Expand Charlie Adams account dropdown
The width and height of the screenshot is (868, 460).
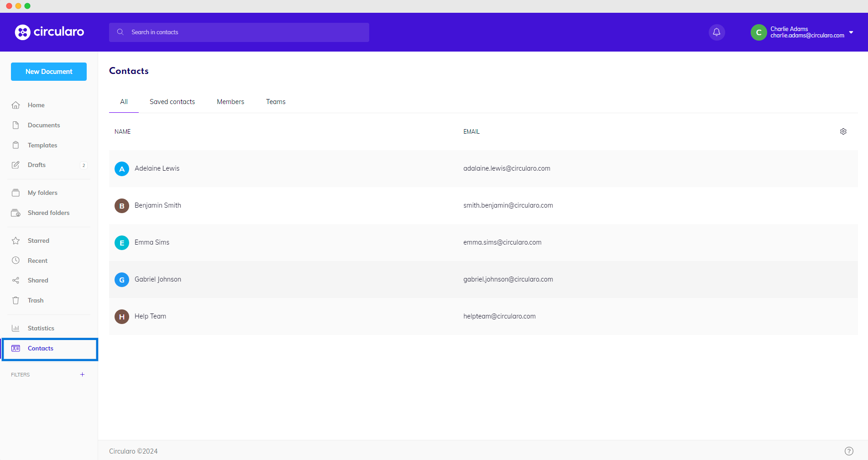pos(851,32)
